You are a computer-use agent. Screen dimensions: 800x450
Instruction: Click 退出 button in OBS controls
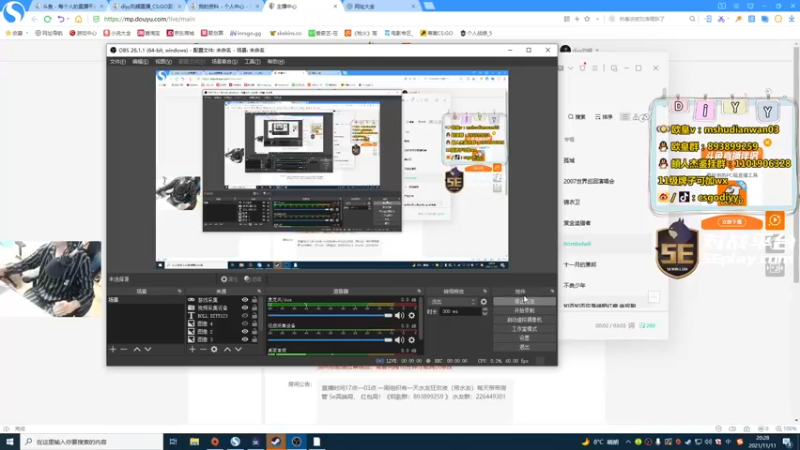point(524,347)
